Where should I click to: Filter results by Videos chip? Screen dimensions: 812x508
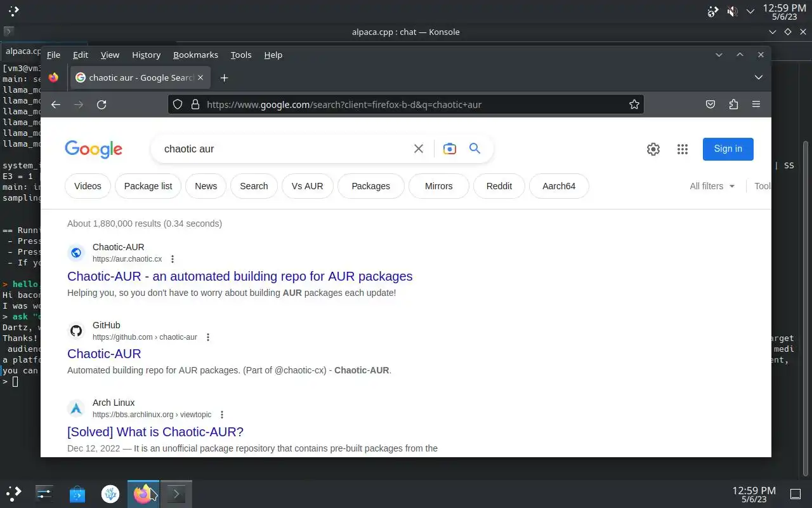point(88,186)
